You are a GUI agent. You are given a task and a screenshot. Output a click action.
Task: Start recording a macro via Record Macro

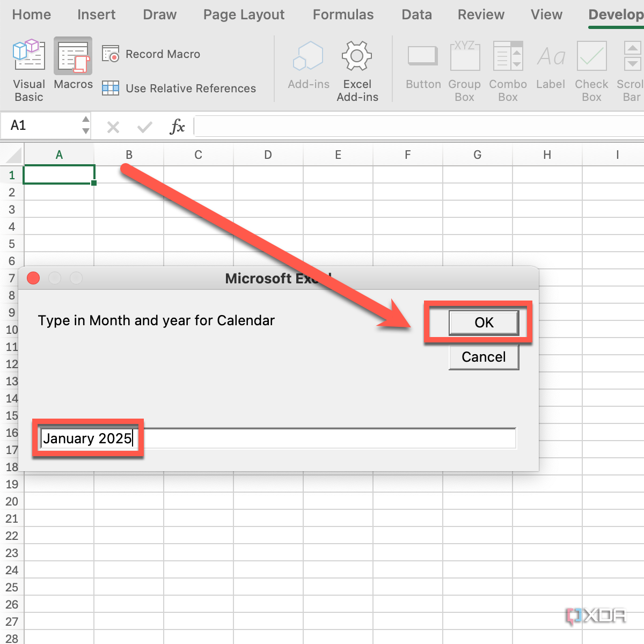[151, 54]
